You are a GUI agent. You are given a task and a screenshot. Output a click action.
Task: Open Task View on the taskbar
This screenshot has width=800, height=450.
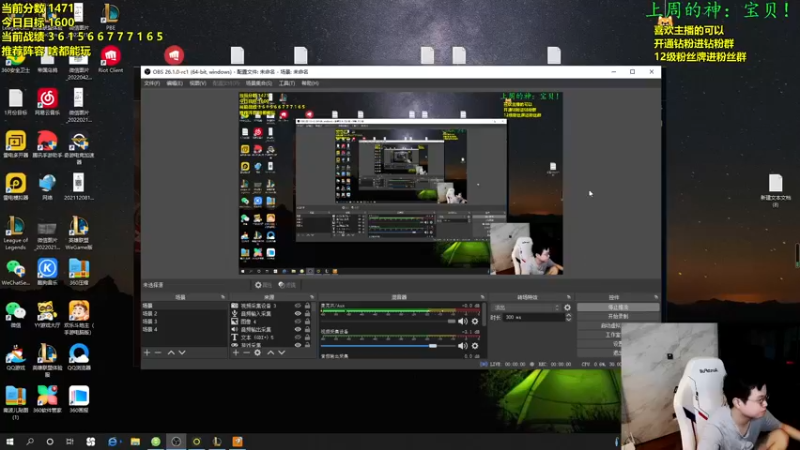(x=70, y=441)
